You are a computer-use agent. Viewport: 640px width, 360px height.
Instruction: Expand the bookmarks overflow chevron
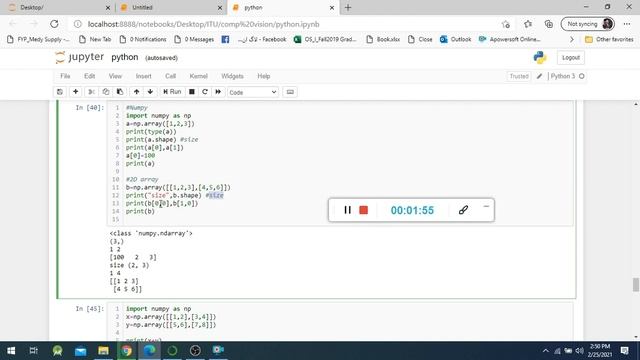point(571,40)
